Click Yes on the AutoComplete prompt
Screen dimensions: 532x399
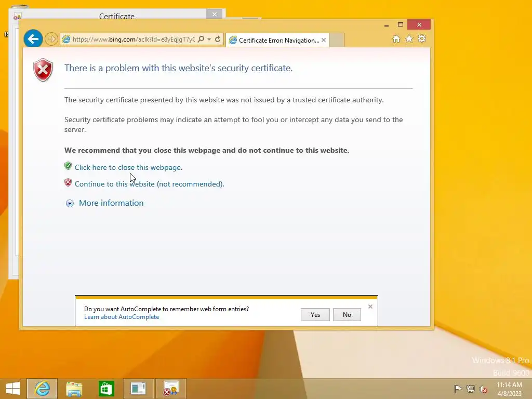click(315, 314)
